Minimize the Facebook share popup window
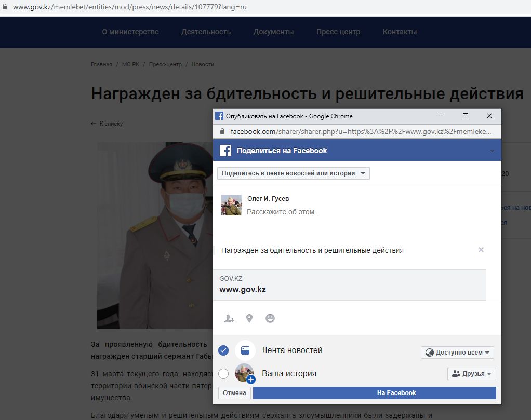 click(442, 116)
